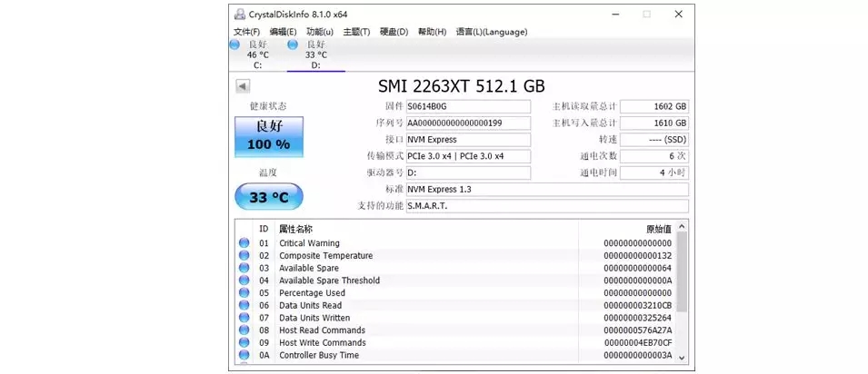Click the rotation speed field ---- (SSD)
Viewport: 868px width, 374px height.
tap(654, 140)
